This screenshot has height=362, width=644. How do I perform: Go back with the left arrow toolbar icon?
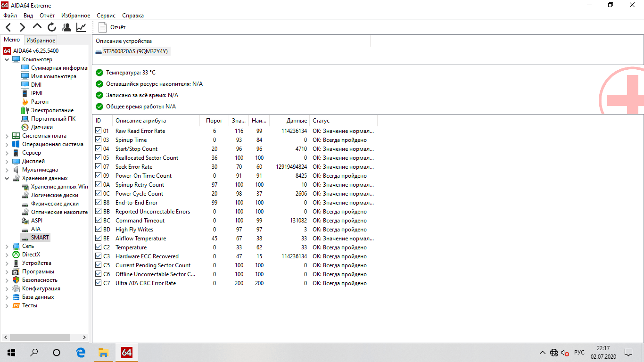8,27
